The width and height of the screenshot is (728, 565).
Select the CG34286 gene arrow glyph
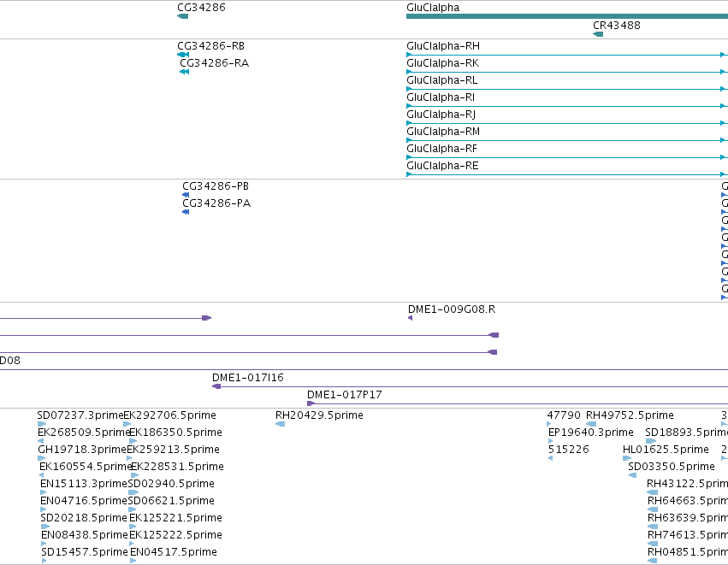(x=182, y=16)
